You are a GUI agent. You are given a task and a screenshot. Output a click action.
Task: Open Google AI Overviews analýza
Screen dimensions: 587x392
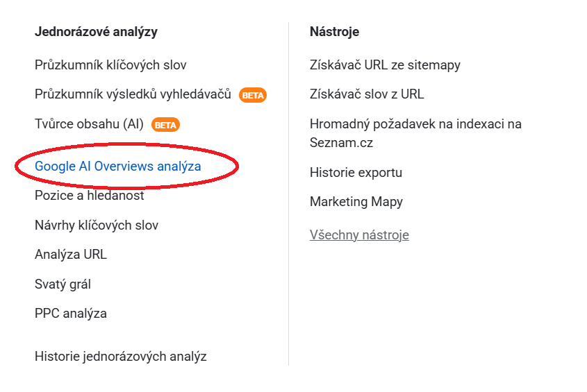[x=118, y=167]
